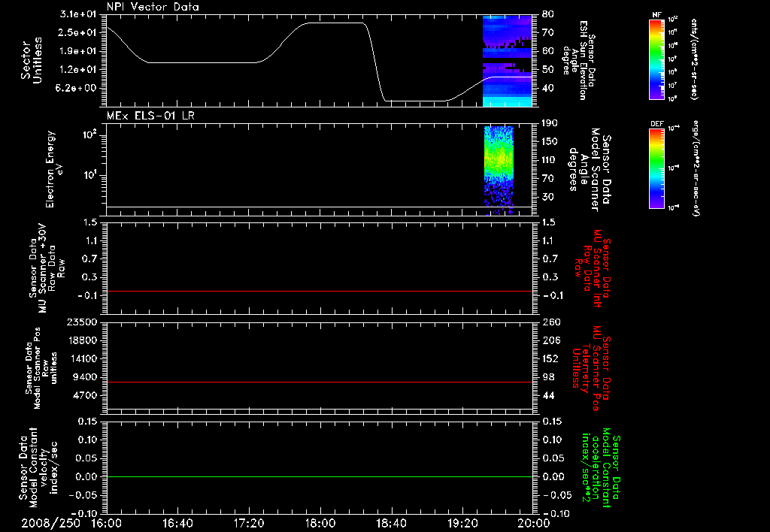This screenshot has height=532, width=770.
Task: Click the NF 'cnts/(cm**2-sr-sec)' units label
Action: pos(694,59)
